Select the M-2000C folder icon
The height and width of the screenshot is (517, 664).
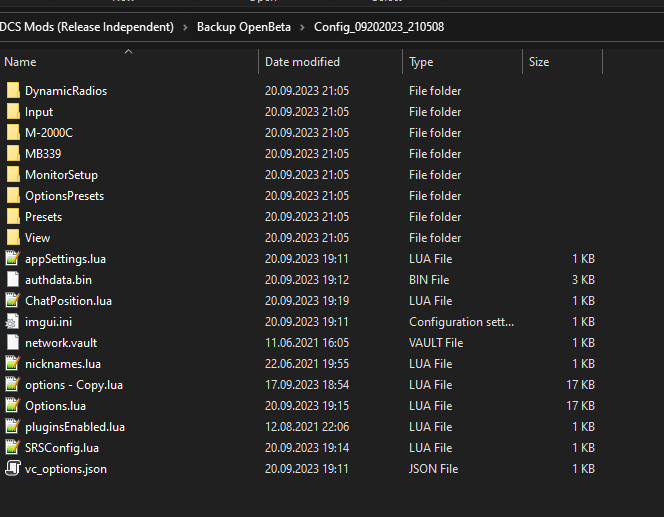[13, 133]
